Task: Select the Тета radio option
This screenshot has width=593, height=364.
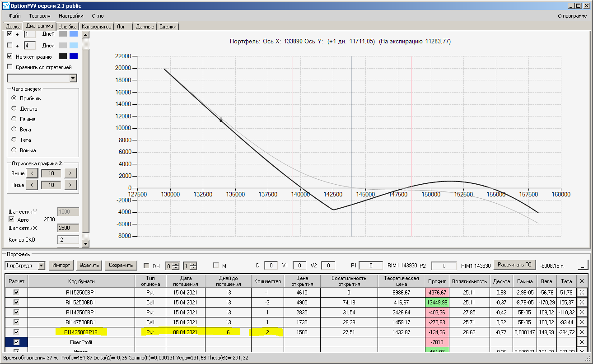Action: pyautogui.click(x=14, y=140)
